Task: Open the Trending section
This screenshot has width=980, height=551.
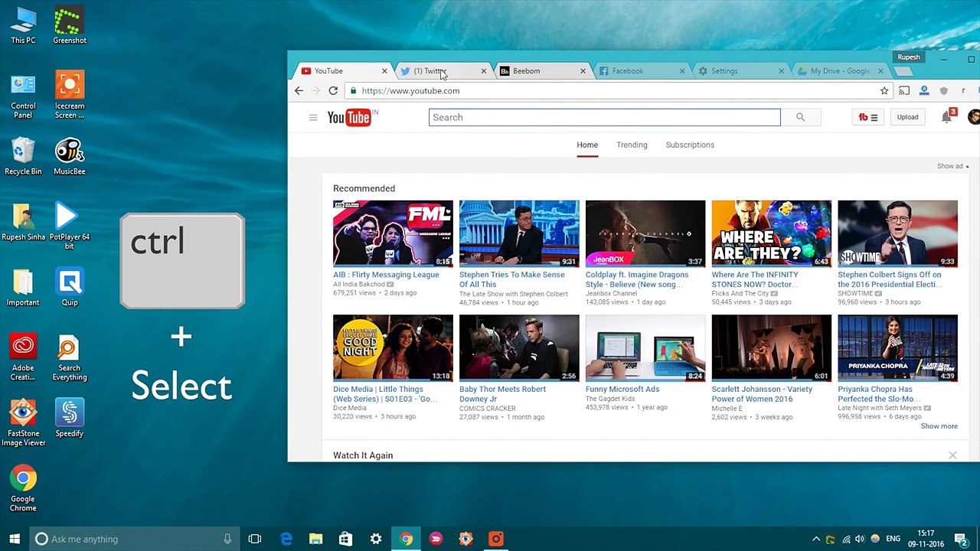Action: (632, 145)
